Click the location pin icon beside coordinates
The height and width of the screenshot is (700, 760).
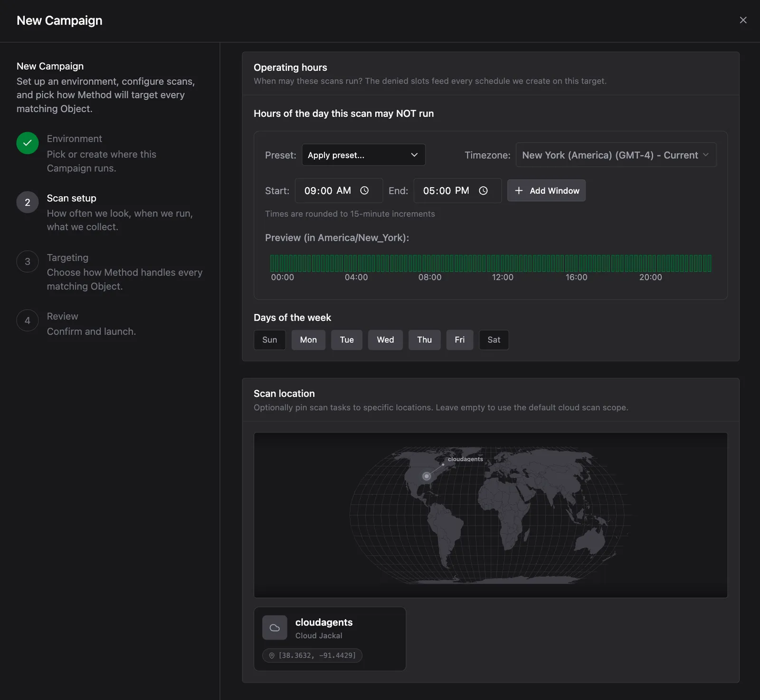(x=272, y=655)
